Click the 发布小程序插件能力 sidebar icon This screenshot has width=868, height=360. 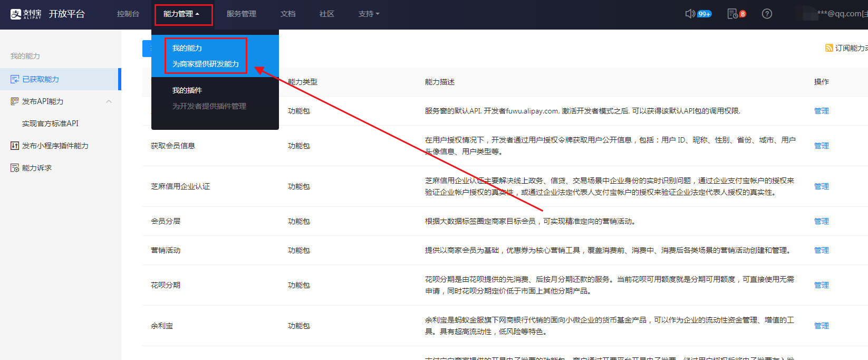[x=15, y=146]
